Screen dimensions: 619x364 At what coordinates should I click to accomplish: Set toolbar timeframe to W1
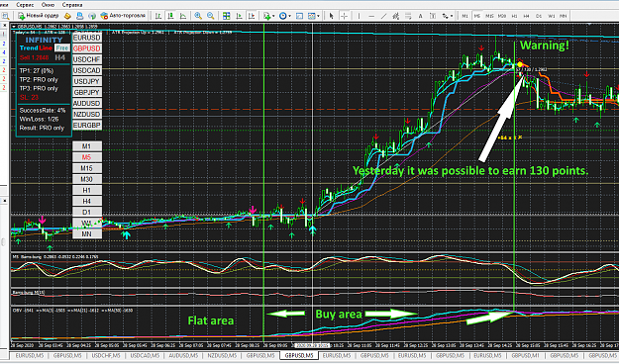click(551, 16)
